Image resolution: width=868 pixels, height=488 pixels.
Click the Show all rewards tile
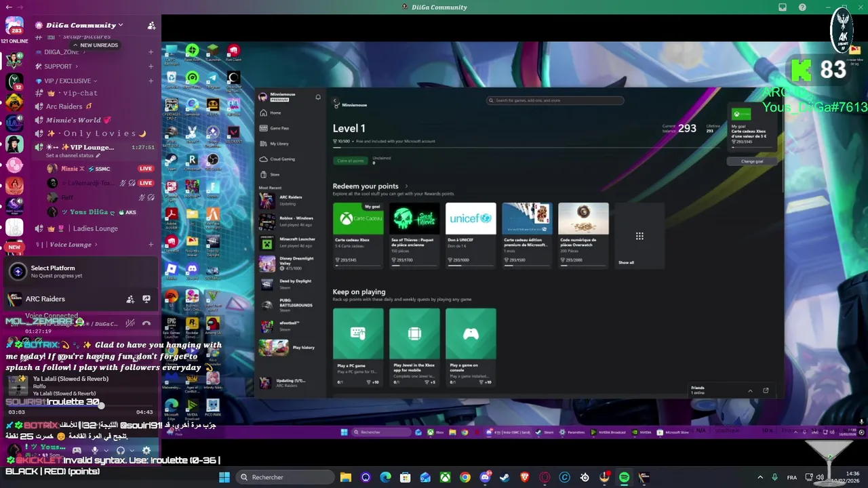click(x=639, y=236)
